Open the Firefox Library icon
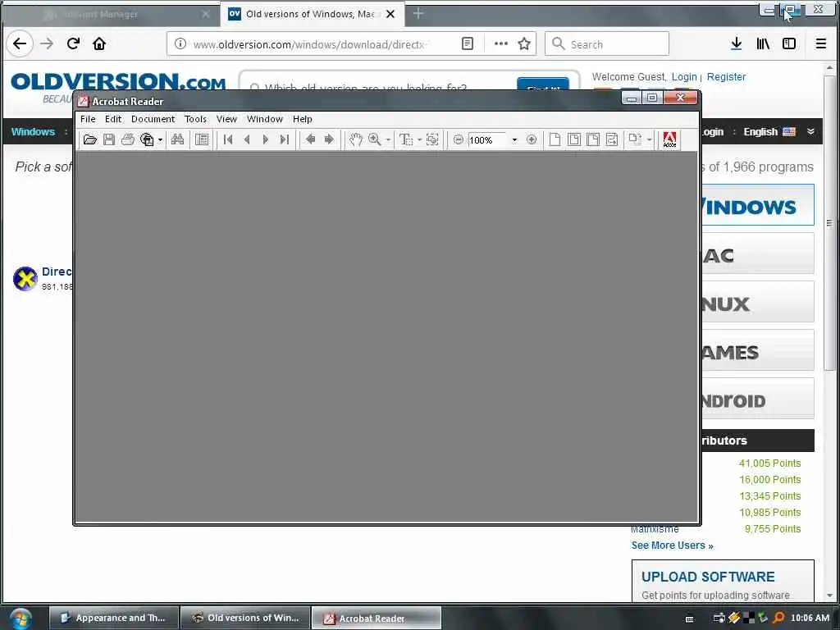This screenshot has height=630, width=840. click(763, 44)
